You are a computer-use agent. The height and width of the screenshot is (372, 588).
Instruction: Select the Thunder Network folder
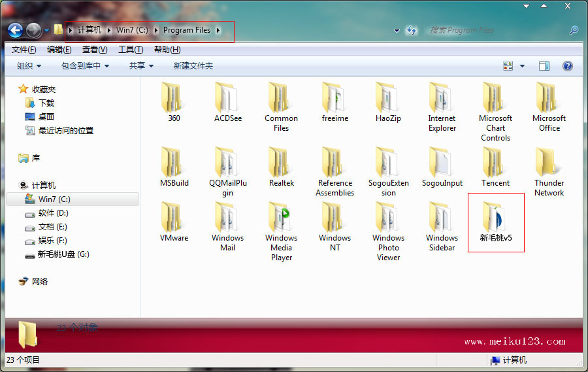tap(549, 172)
